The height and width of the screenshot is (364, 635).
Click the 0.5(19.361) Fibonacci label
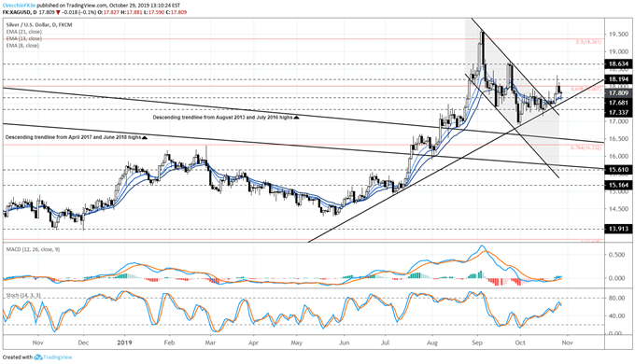click(588, 42)
